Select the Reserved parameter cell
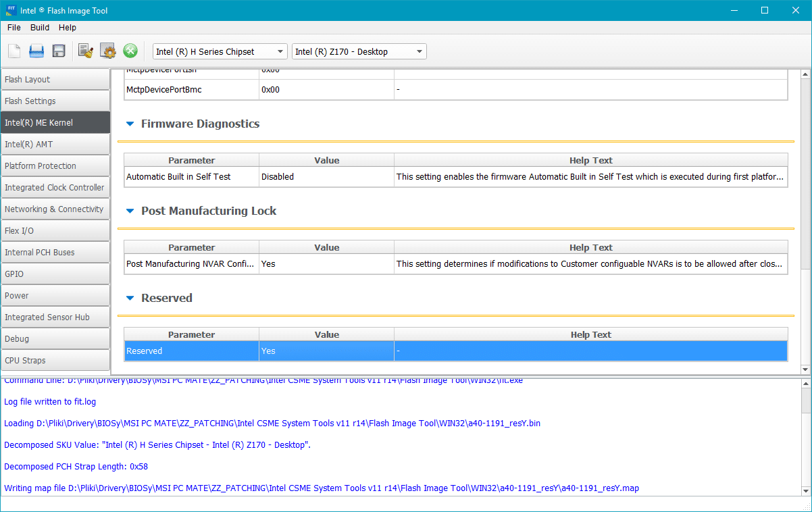812x512 pixels. pos(192,351)
